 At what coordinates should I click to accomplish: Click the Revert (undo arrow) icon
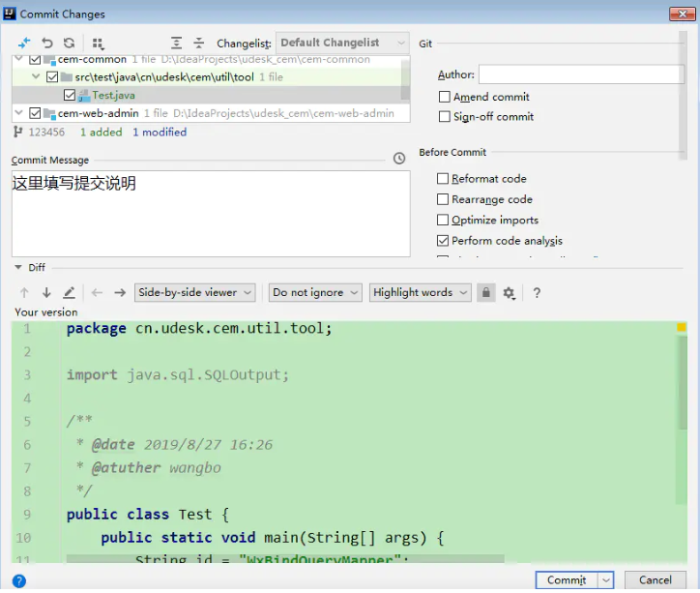pyautogui.click(x=46, y=44)
